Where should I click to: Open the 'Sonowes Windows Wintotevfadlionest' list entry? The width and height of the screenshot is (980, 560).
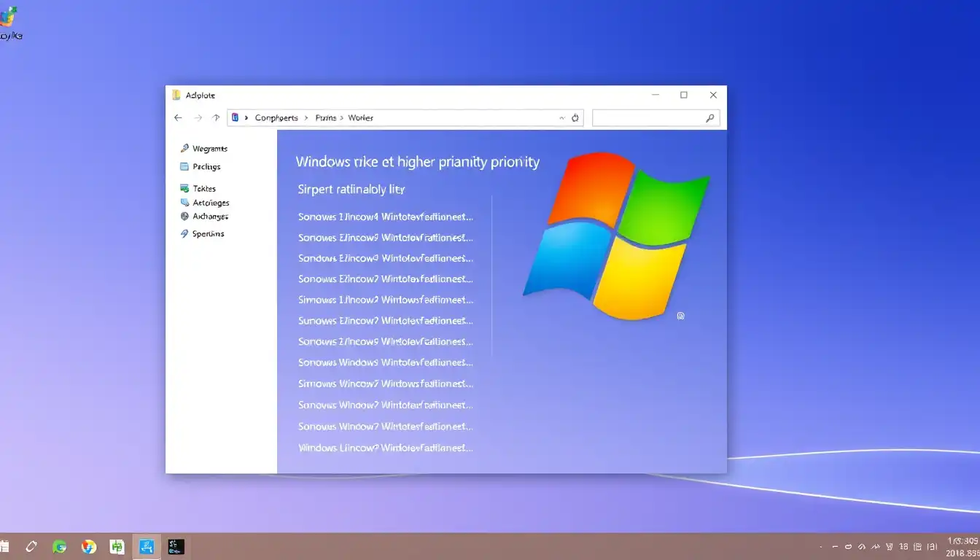(386, 362)
